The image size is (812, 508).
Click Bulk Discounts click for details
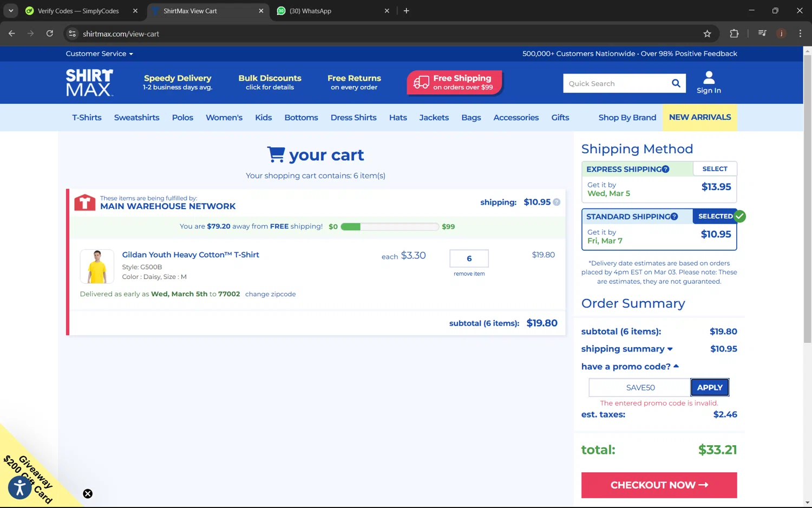[270, 82]
